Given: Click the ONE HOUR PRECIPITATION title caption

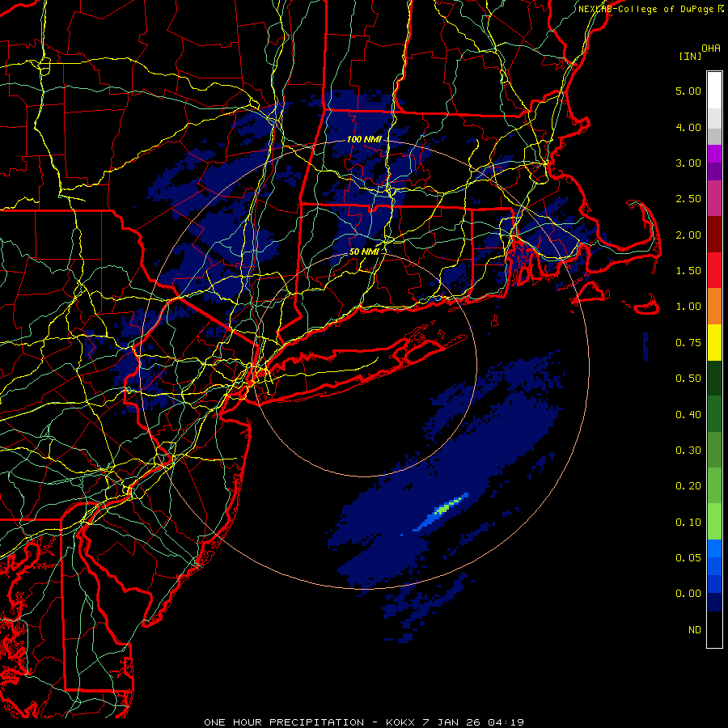Looking at the screenshot, I should (x=364, y=722).
